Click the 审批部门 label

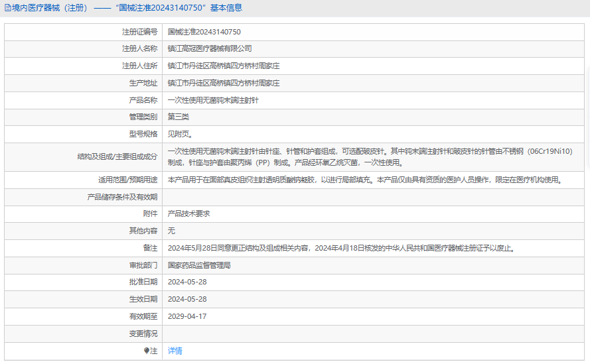click(143, 265)
